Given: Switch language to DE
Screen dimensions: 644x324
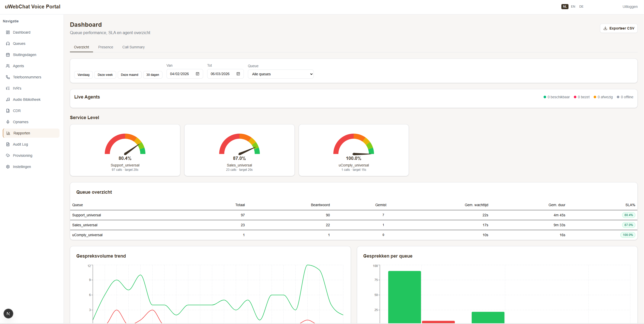Looking at the screenshot, I should (581, 6).
